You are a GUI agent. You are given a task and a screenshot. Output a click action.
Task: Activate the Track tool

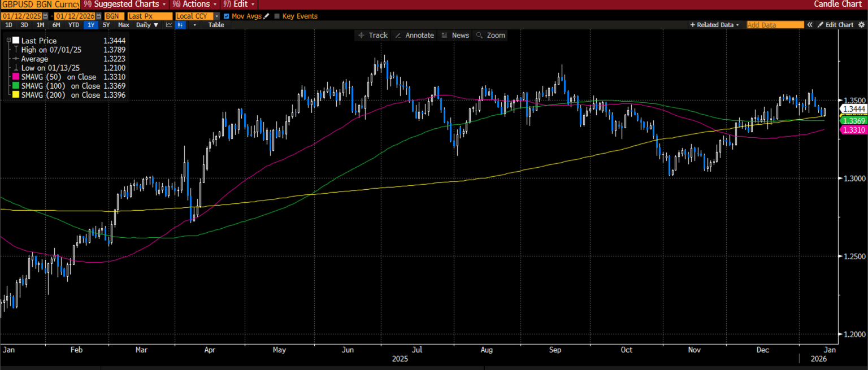[x=372, y=35]
